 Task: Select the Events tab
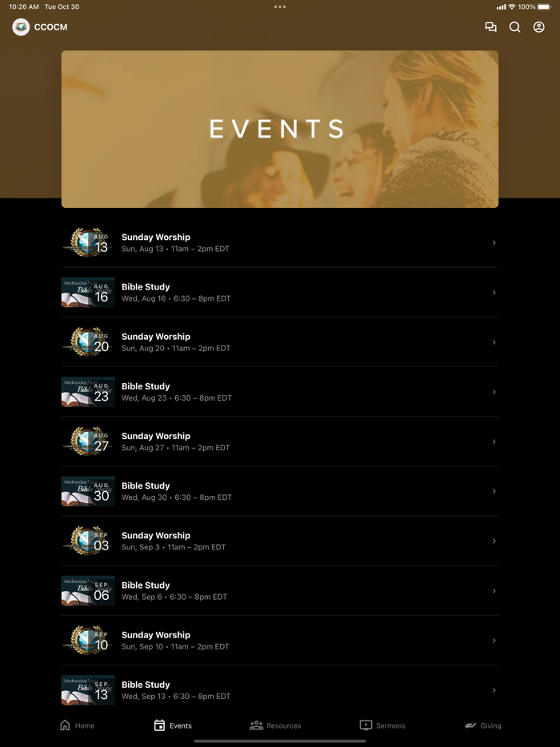point(173,725)
